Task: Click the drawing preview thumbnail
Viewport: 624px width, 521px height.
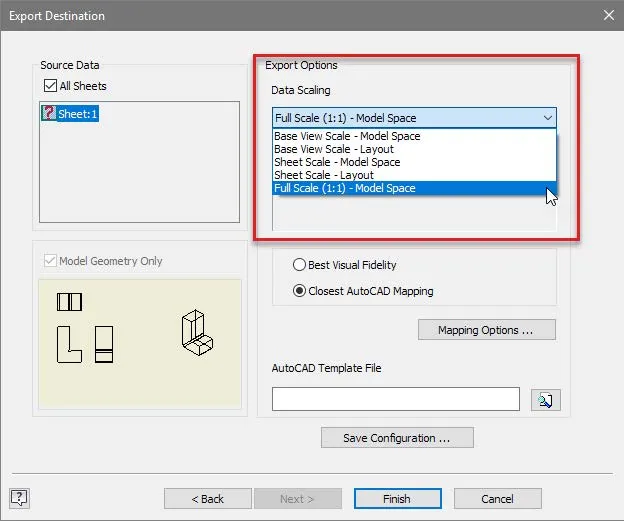Action: pyautogui.click(x=140, y=343)
